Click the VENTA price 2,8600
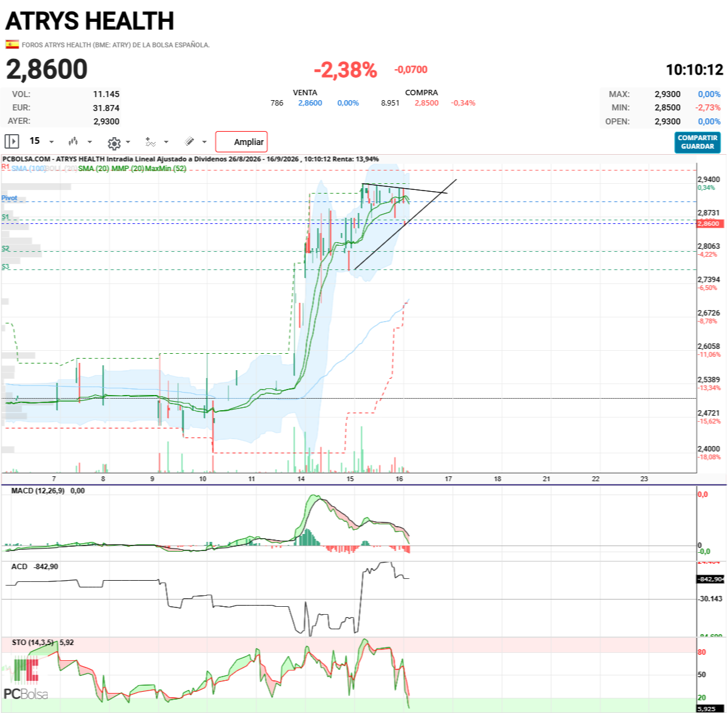The width and height of the screenshot is (728, 713). tap(310, 103)
